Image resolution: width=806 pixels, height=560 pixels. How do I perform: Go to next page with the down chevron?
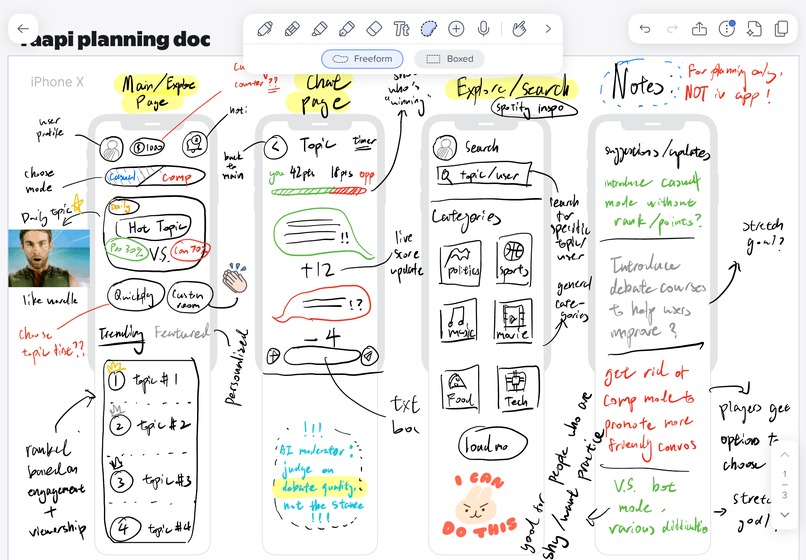point(784,514)
